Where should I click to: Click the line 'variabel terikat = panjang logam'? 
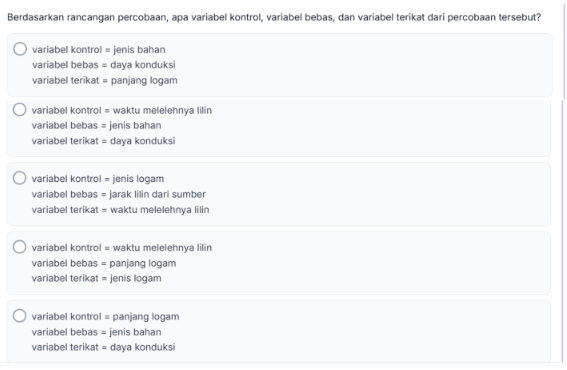(105, 80)
